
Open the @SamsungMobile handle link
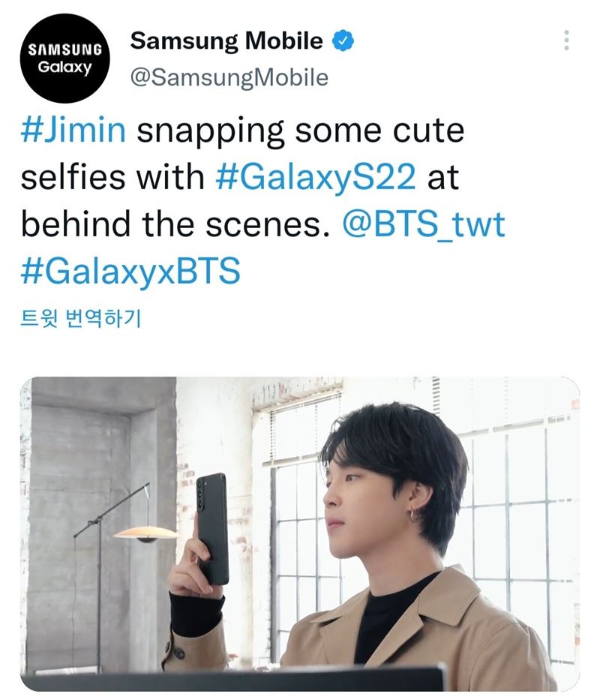(229, 78)
